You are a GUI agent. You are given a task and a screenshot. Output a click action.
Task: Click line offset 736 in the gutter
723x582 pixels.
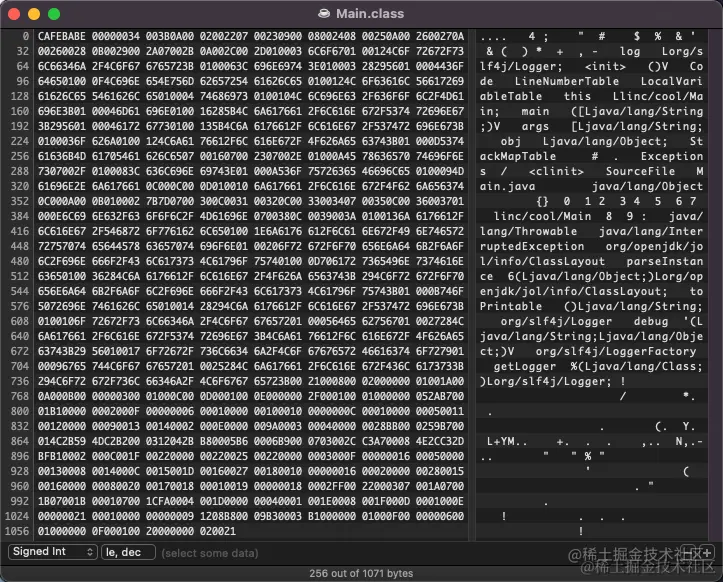19,381
